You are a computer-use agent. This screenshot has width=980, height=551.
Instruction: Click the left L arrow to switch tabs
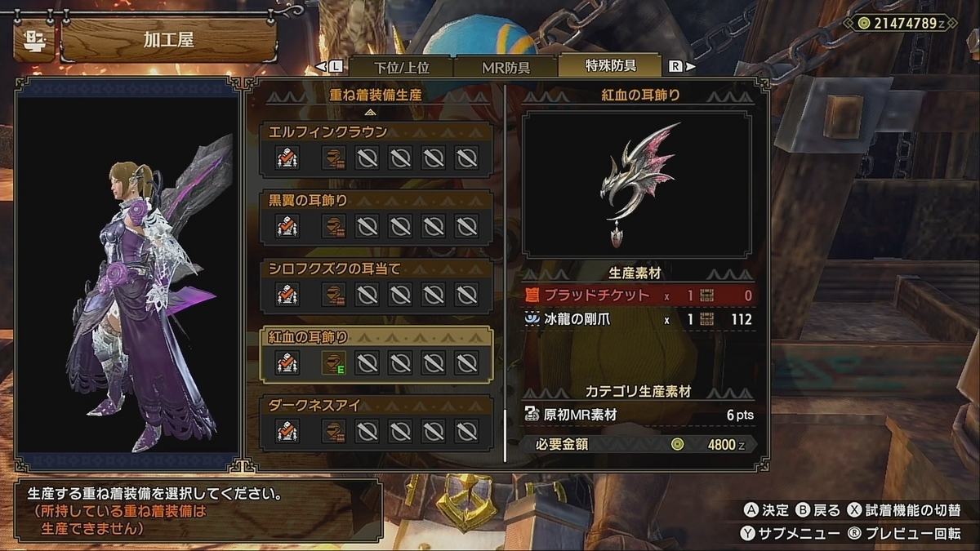330,66
